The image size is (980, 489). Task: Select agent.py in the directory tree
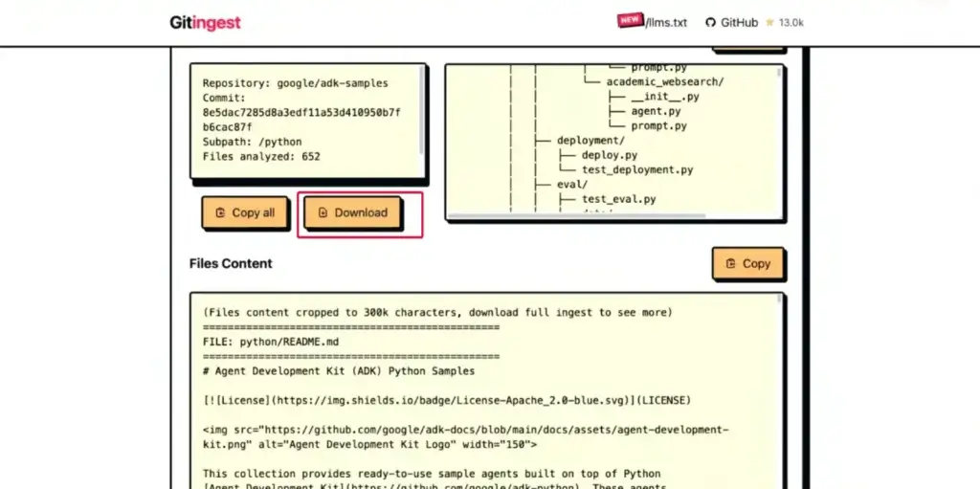pyautogui.click(x=656, y=111)
